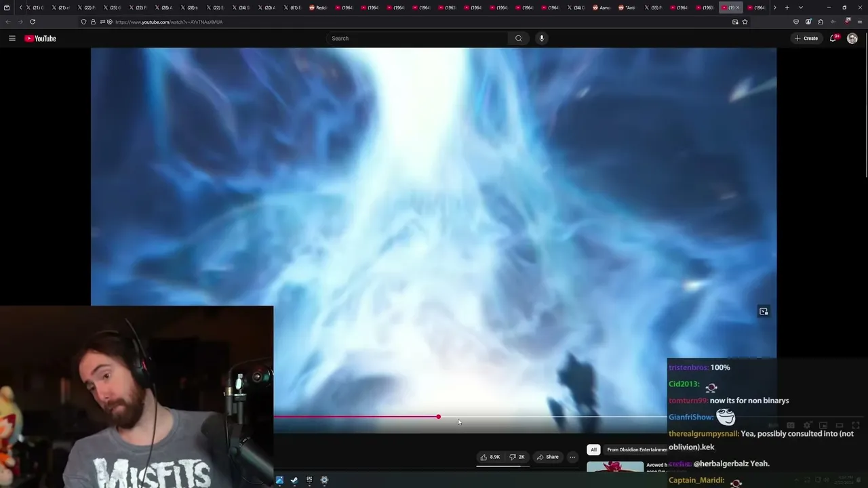The height and width of the screenshot is (488, 868).
Task: Start voice search with the microphone
Action: coord(541,39)
